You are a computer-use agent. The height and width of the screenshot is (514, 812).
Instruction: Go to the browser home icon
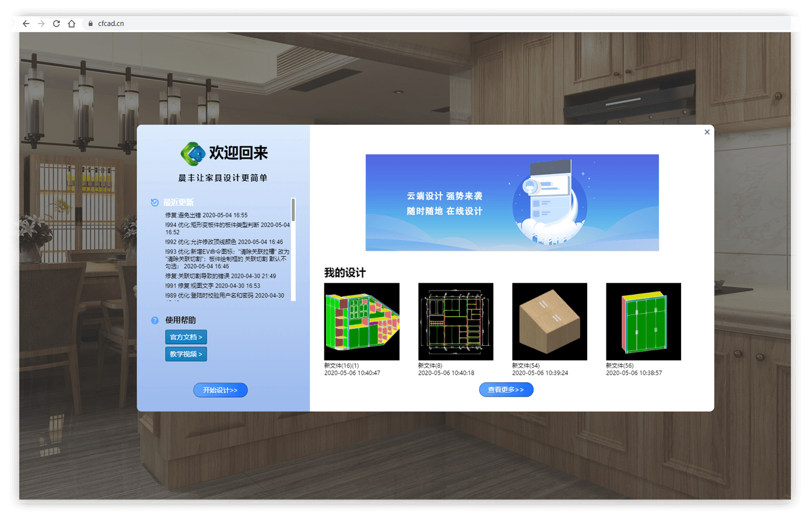[x=72, y=24]
